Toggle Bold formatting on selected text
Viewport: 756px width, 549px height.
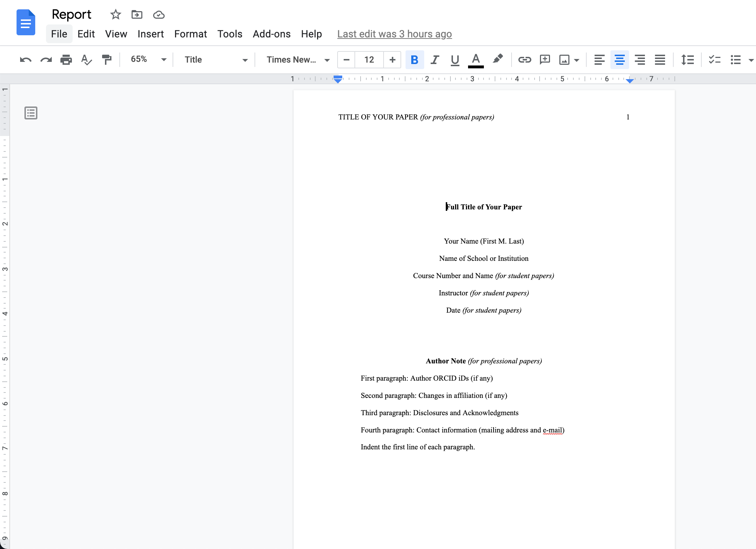(414, 59)
